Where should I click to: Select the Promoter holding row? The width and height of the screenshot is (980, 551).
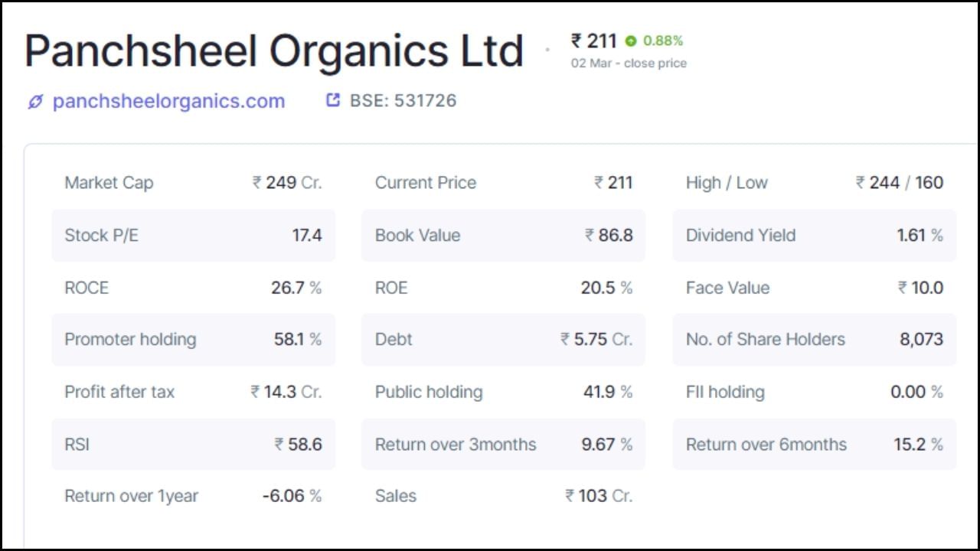193,340
